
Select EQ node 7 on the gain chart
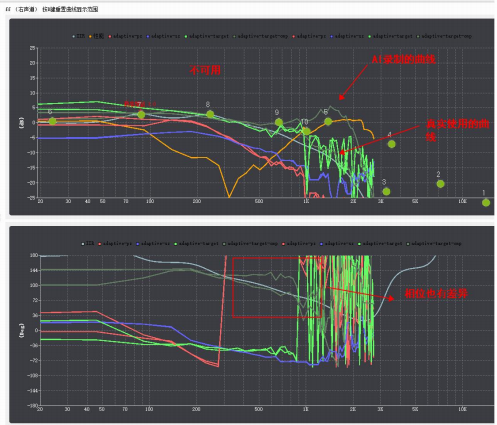141,115
